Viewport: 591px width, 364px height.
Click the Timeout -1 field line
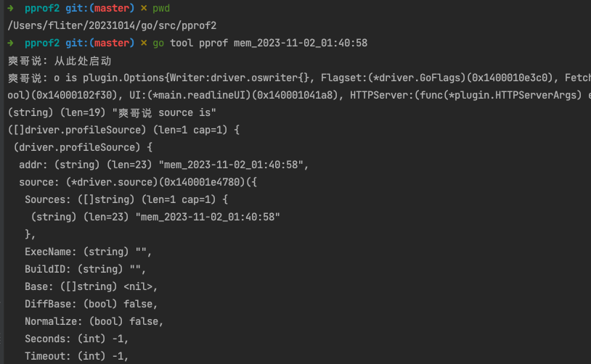[76, 356]
